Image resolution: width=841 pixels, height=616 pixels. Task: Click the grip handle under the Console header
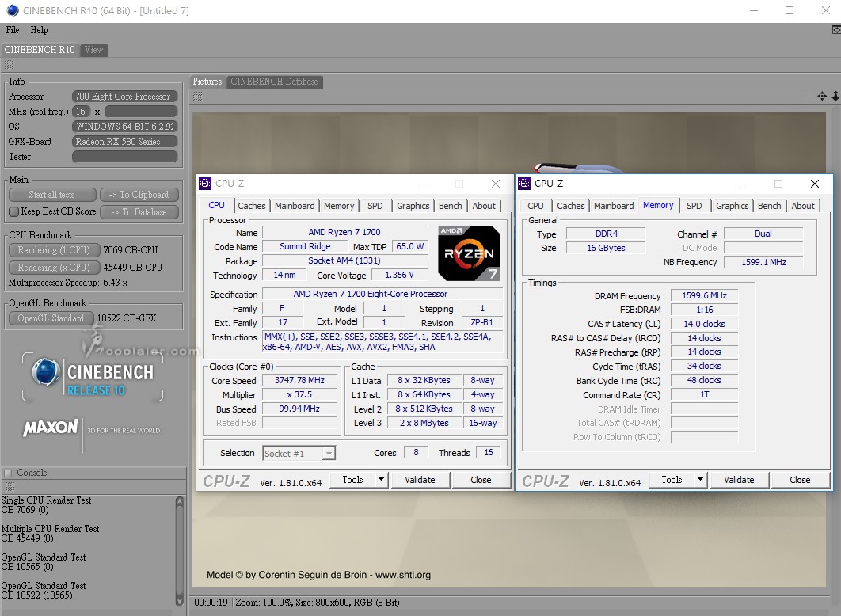(x=10, y=486)
